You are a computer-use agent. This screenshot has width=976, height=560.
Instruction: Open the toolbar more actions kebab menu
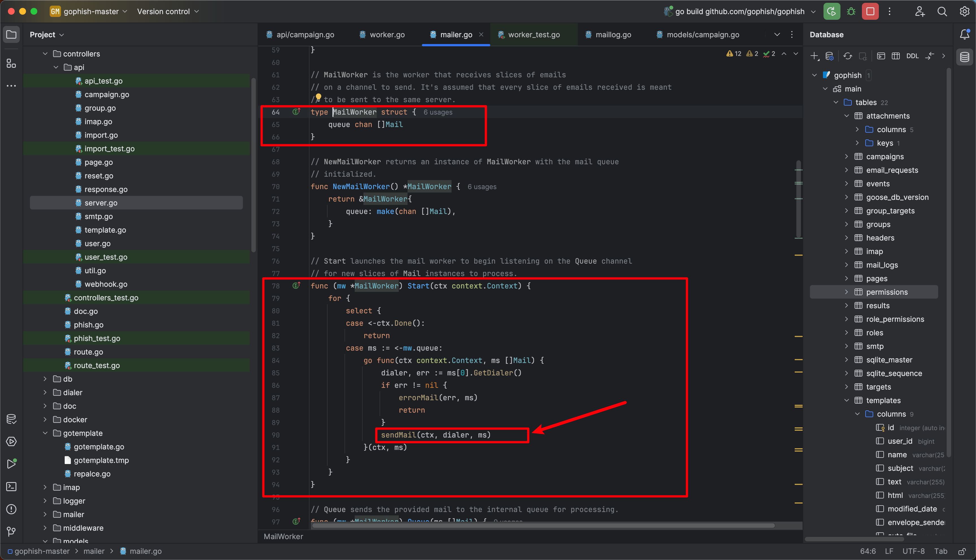(x=889, y=11)
